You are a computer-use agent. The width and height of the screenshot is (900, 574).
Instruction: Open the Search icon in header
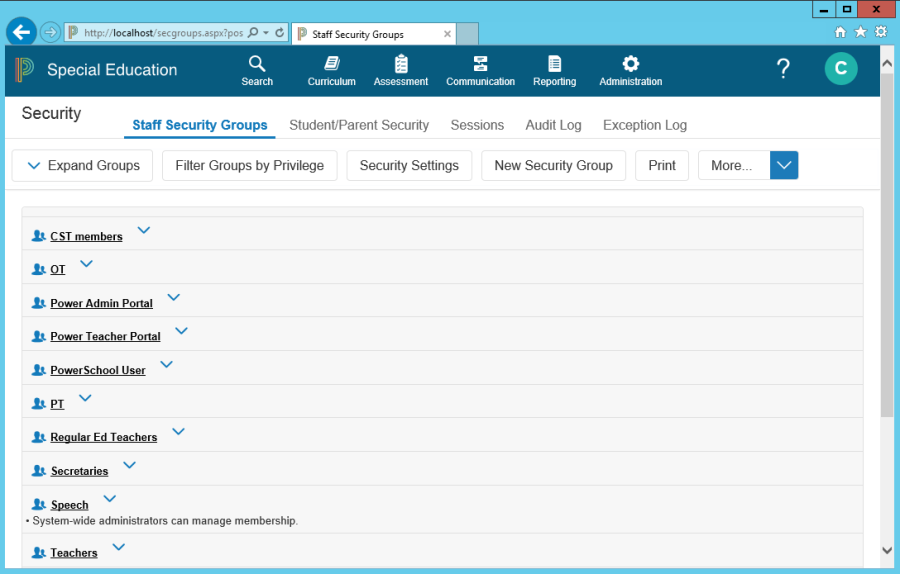pyautogui.click(x=257, y=64)
